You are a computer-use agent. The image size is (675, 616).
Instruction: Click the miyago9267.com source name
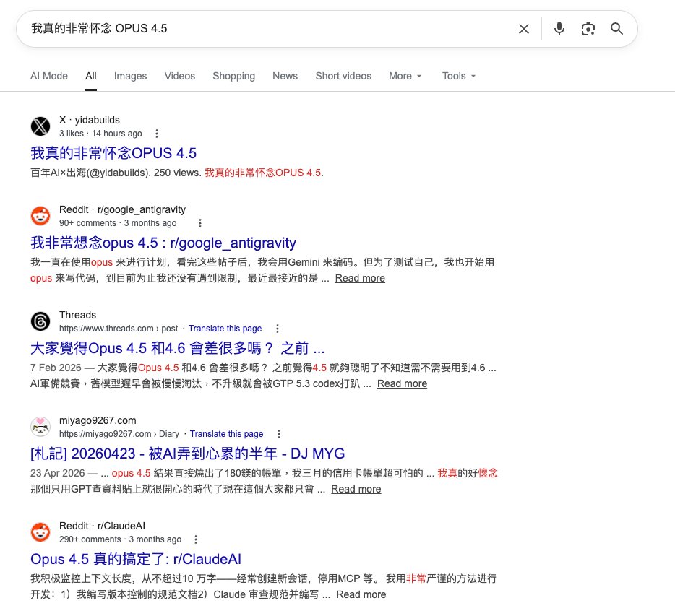(x=98, y=420)
